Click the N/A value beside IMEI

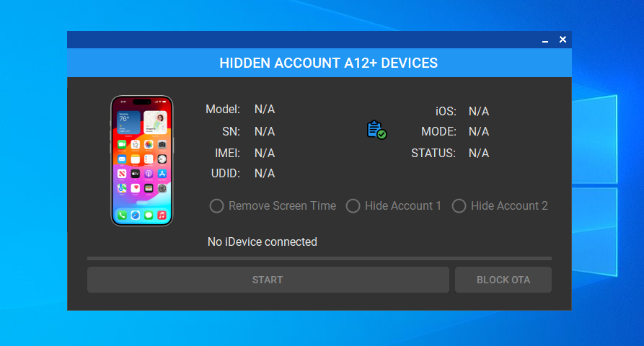click(x=265, y=153)
